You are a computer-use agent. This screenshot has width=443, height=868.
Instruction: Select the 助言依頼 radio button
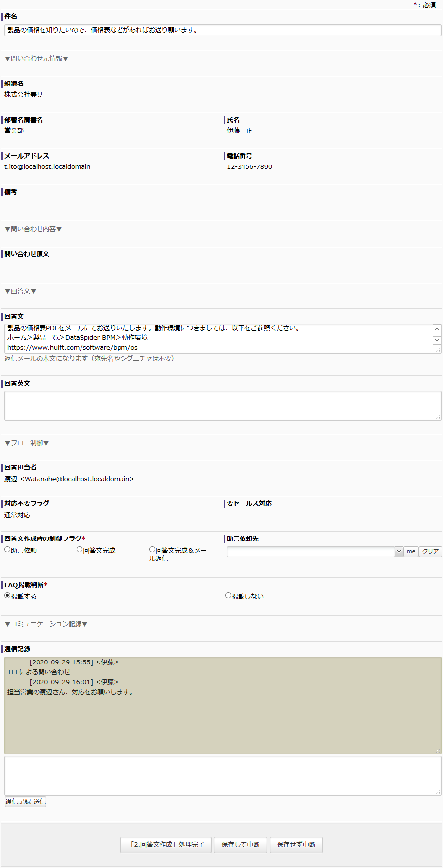click(7, 550)
